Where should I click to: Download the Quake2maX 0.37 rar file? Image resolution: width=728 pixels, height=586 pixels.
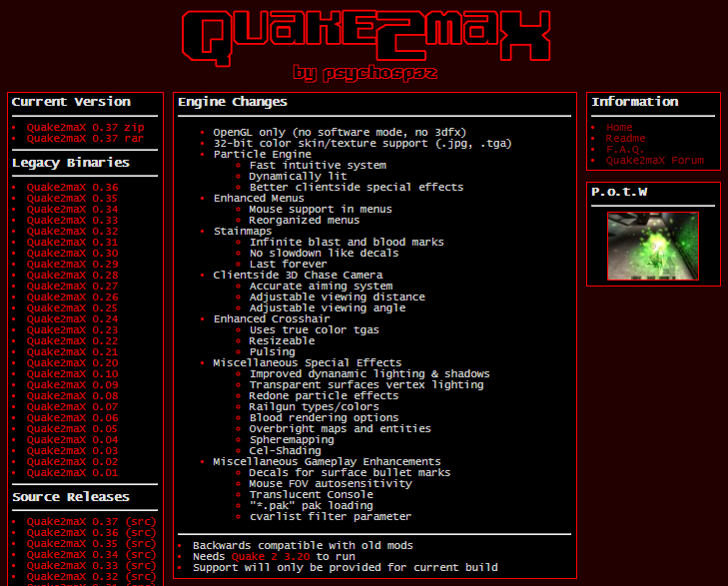click(85, 139)
